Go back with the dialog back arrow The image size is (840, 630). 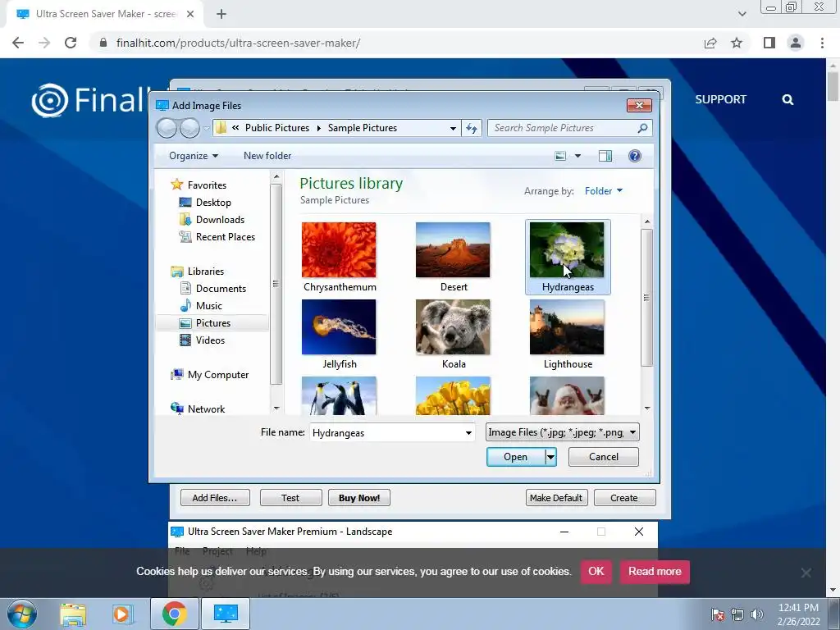coord(167,128)
